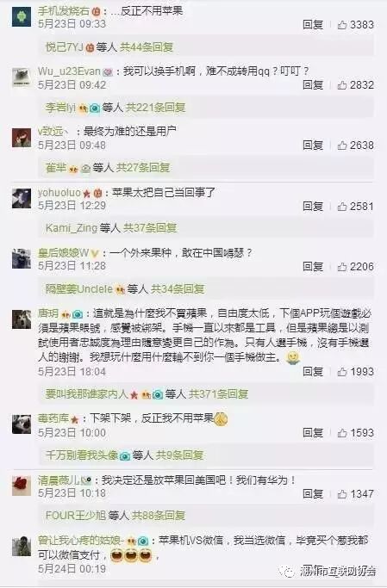Reply to 手机发烧右's comment

pyautogui.click(x=313, y=25)
